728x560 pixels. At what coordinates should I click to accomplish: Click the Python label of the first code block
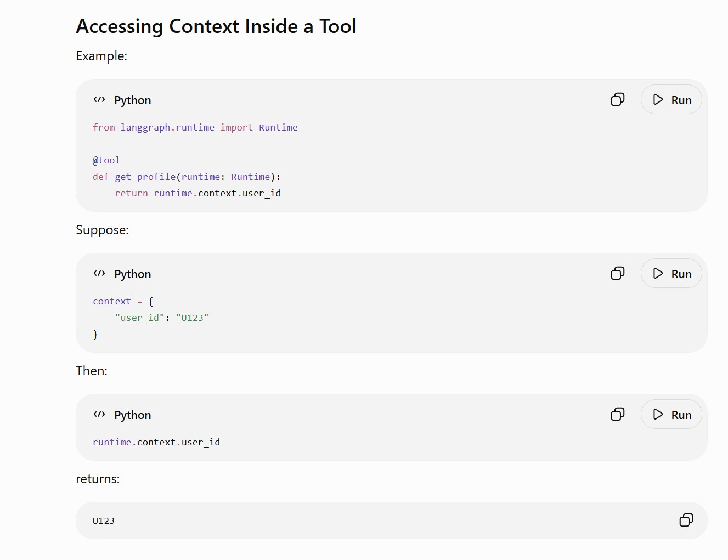coord(133,100)
